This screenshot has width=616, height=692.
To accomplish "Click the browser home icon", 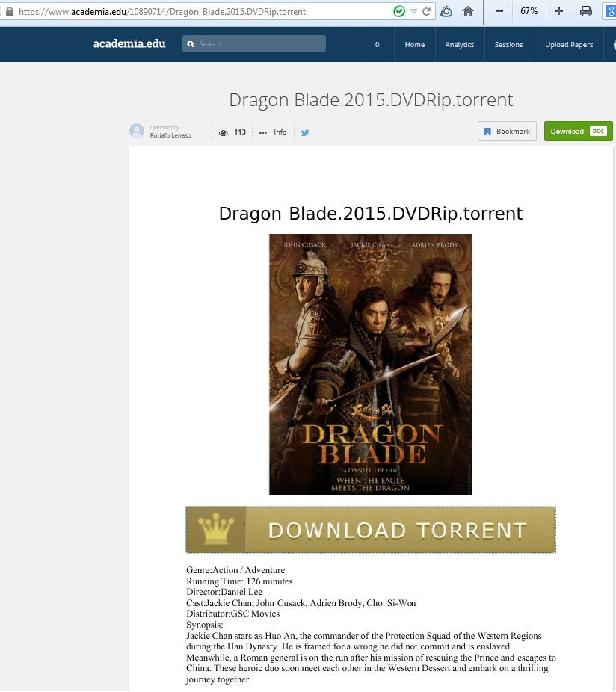I will tap(468, 11).
